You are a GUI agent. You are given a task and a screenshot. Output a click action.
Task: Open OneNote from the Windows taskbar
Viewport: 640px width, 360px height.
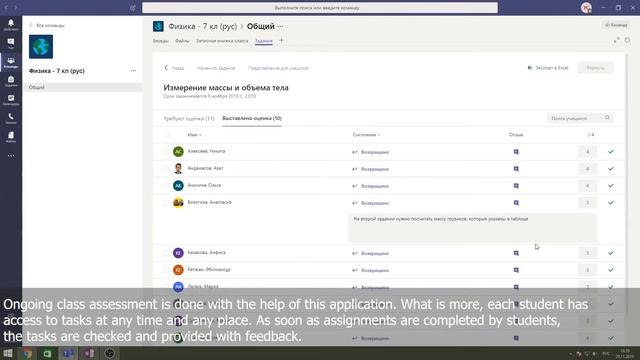click(x=89, y=353)
